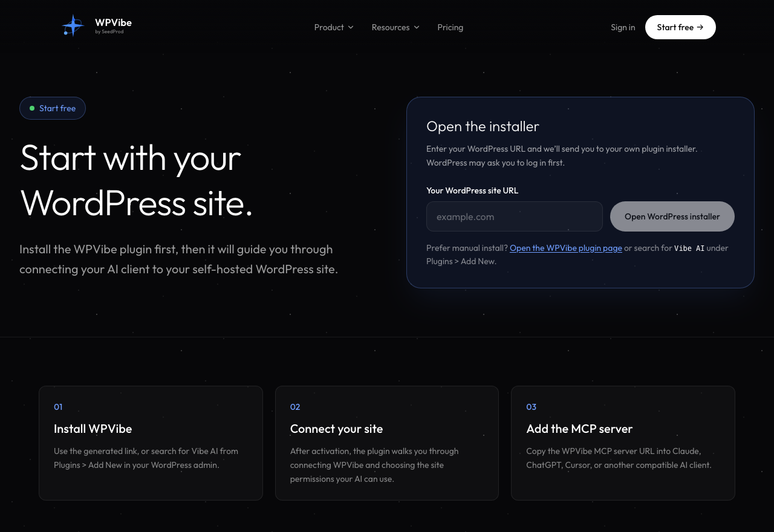Screen dimensions: 774x532
Task: Go to the Pricing page
Action: [450, 27]
